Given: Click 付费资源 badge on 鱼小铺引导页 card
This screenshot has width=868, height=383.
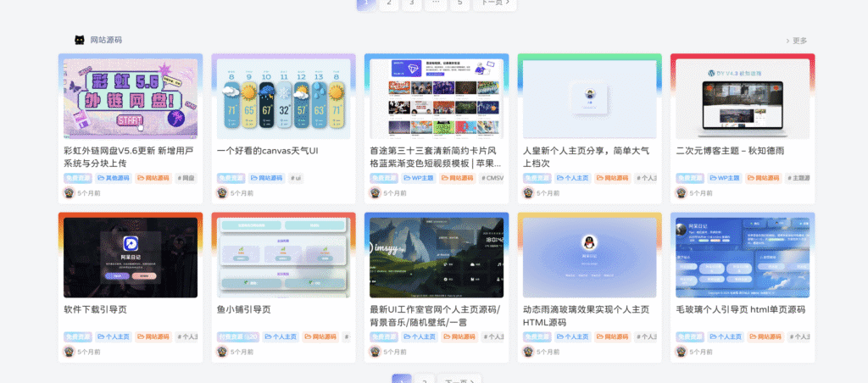Looking at the screenshot, I should tap(238, 336).
